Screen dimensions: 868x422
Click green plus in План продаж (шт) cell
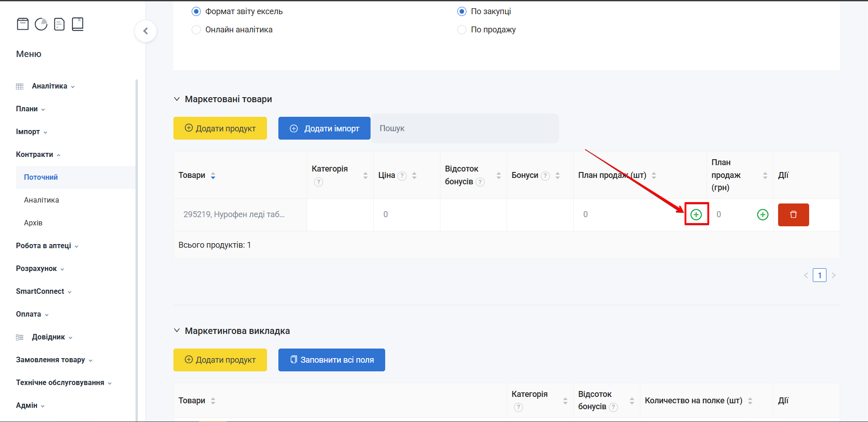tap(696, 214)
